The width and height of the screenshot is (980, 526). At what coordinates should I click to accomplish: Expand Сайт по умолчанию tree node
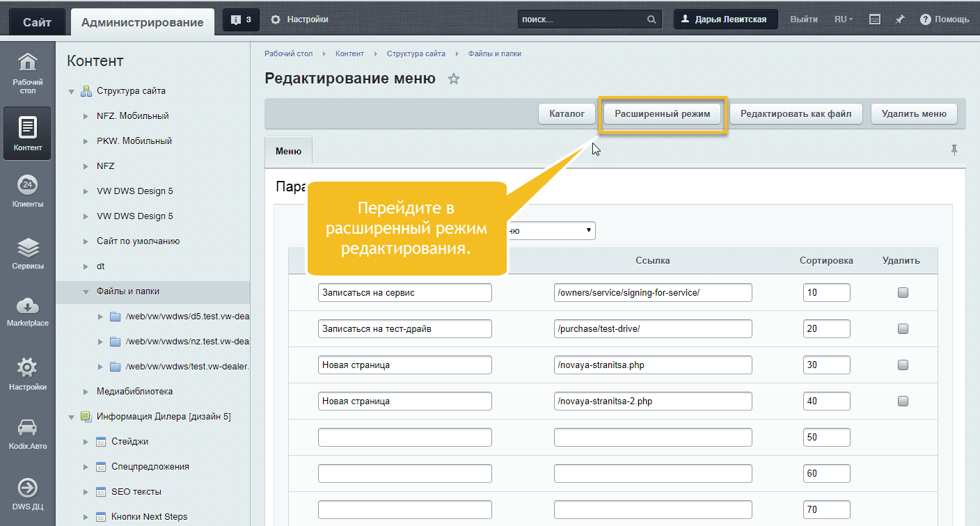coord(86,241)
